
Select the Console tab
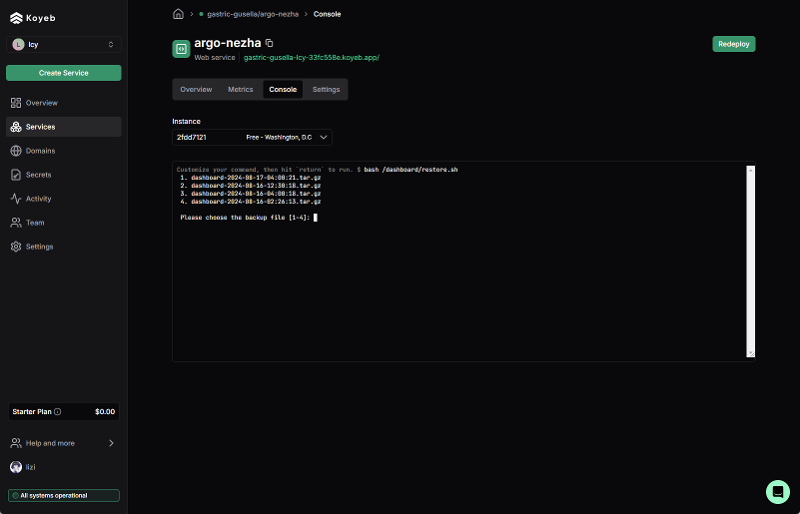[283, 89]
